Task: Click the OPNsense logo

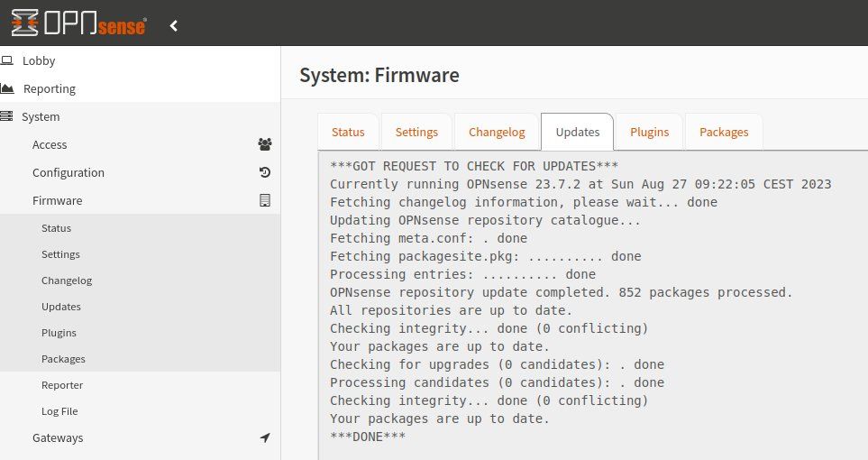Action: pos(78,23)
